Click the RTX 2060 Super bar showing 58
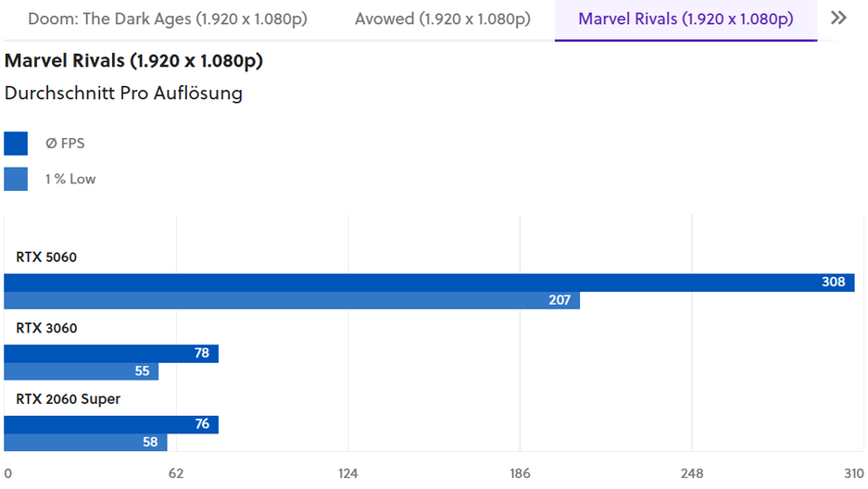Screen dimensions: 868x489 click(85, 443)
